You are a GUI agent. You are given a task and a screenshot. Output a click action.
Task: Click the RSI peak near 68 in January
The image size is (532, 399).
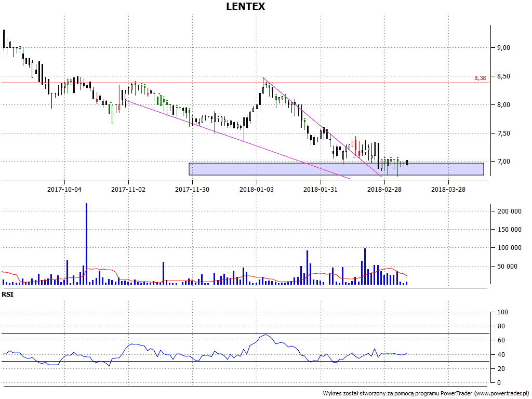(x=265, y=335)
